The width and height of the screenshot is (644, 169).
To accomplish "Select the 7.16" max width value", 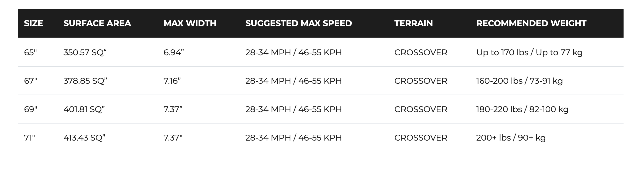I will [x=172, y=81].
